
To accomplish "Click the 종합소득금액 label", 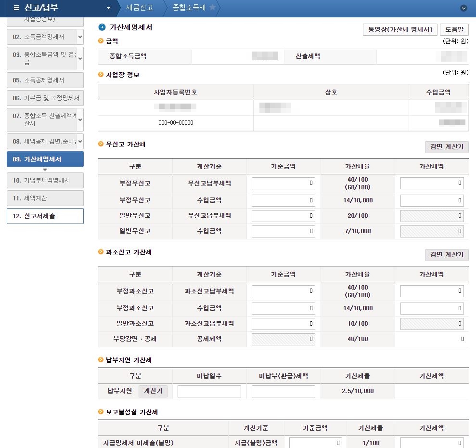I will click(x=128, y=56).
